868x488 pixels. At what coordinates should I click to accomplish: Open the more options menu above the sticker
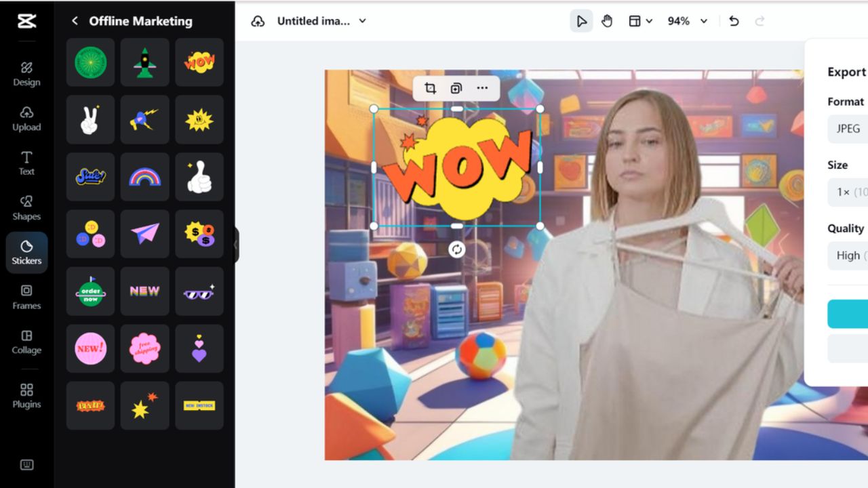click(x=483, y=88)
